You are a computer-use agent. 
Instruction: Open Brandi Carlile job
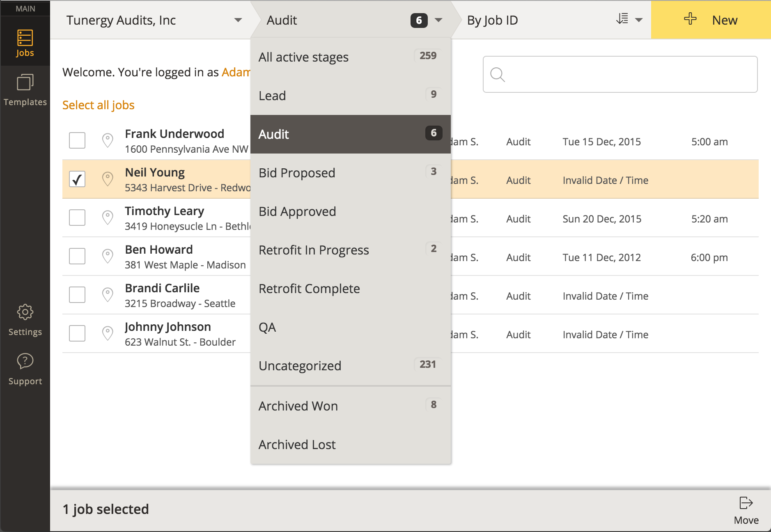tap(162, 288)
